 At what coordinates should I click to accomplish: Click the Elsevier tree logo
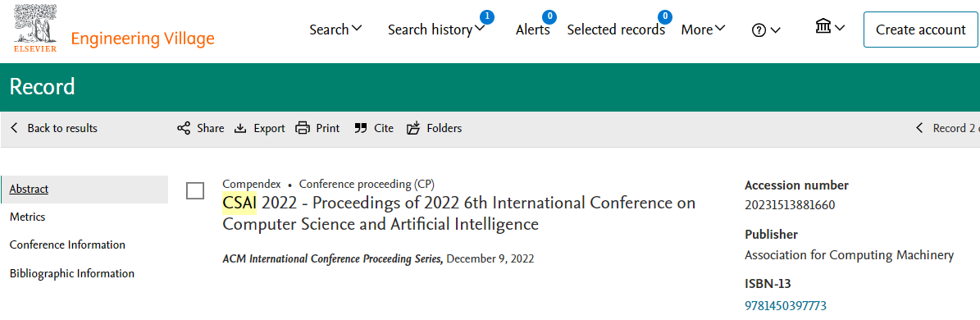point(35,28)
